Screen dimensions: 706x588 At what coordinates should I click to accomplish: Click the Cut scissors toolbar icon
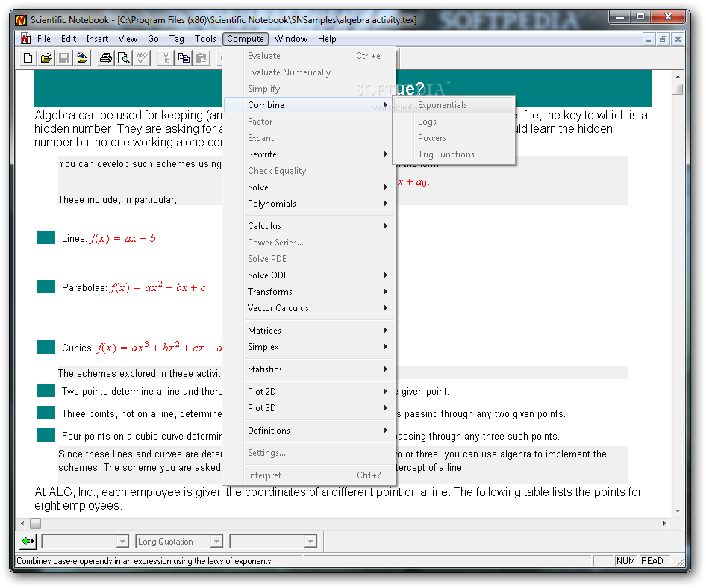pyautogui.click(x=166, y=58)
